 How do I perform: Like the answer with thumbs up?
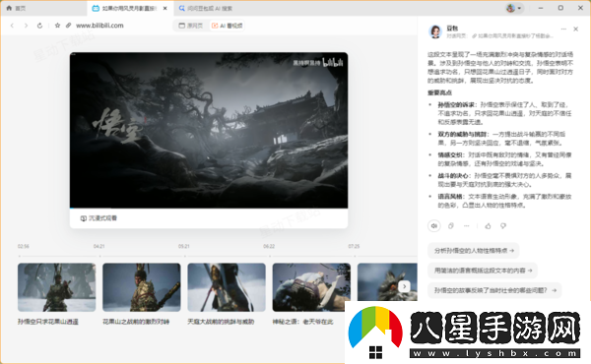click(489, 226)
